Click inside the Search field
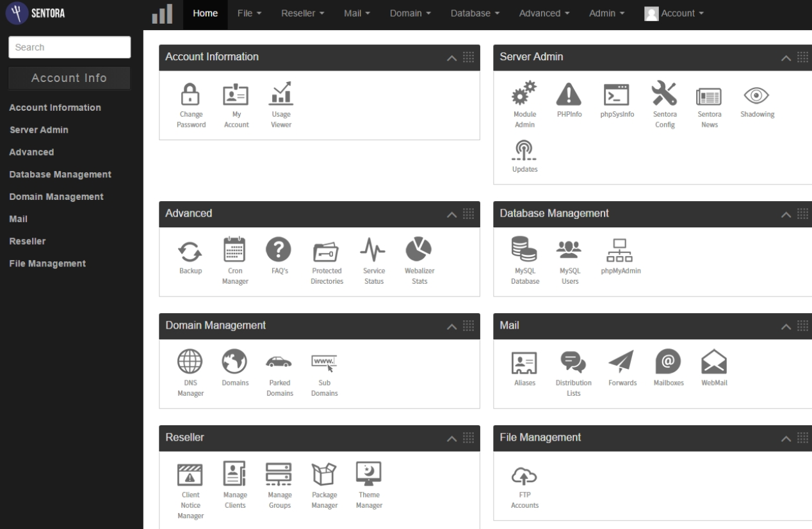The height and width of the screenshot is (529, 812). point(69,47)
